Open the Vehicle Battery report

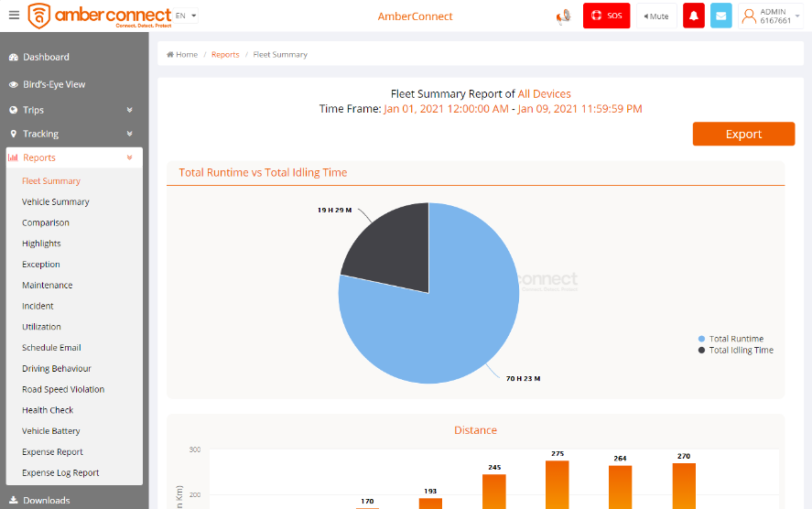coord(50,431)
